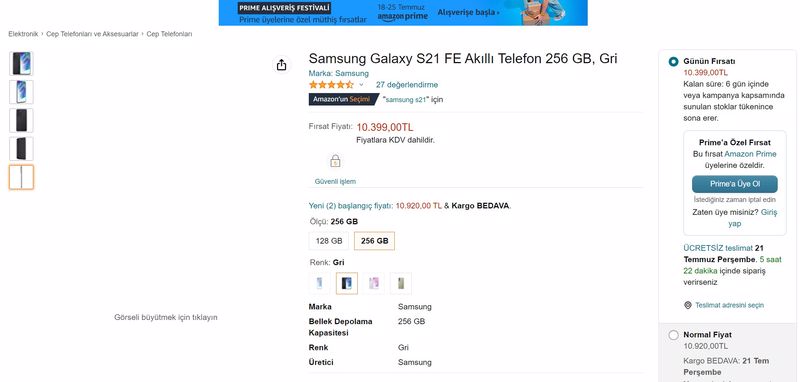800x382 pixels.
Task: Click the Prime'a Üye Ol button
Action: coord(735,184)
